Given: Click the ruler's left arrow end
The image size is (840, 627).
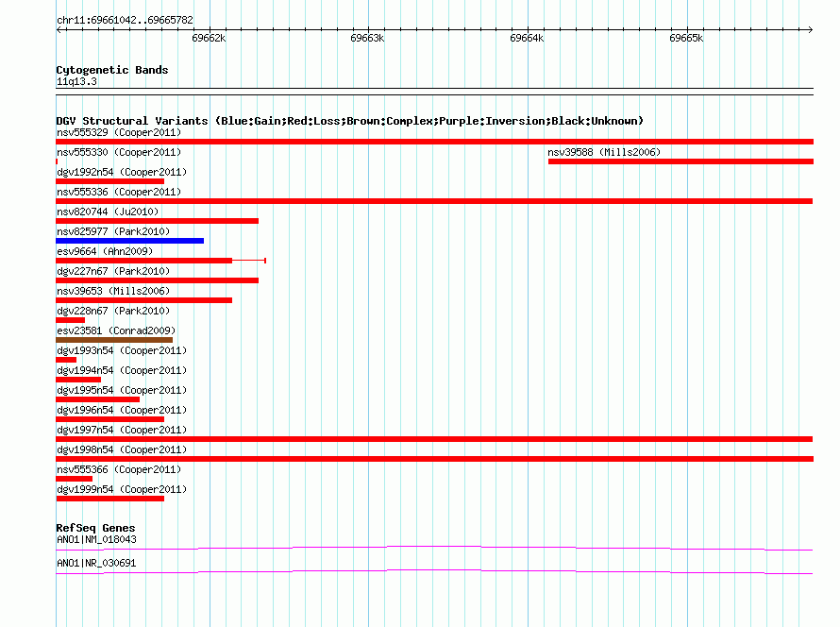Looking at the screenshot, I should click(x=59, y=29).
